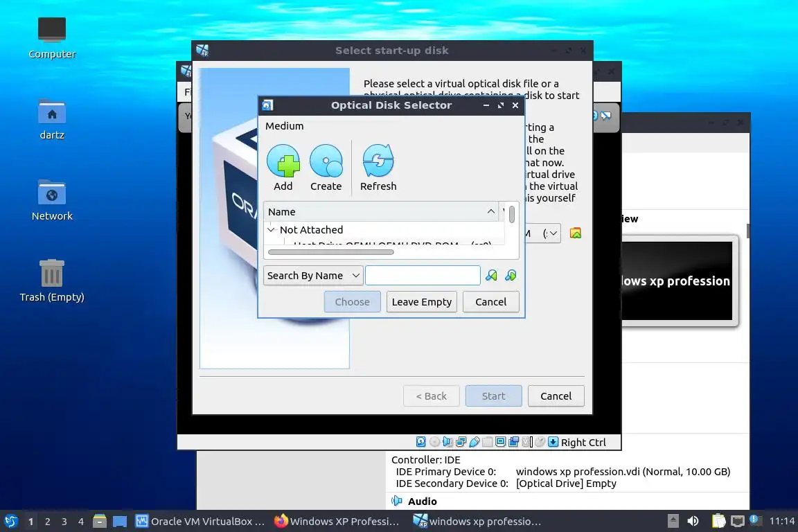Click the shared folders status bar icon

[x=488, y=442]
